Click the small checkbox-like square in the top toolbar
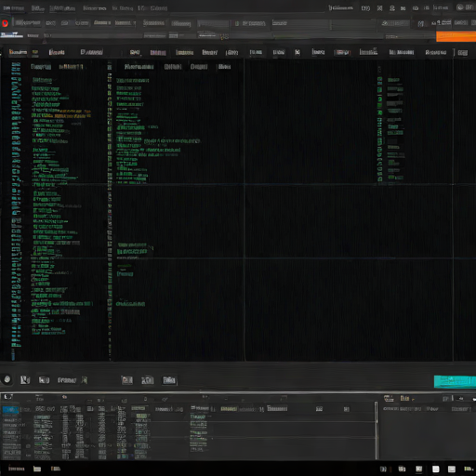Image resolution: width=476 pixels, height=476 pixels. point(237,23)
